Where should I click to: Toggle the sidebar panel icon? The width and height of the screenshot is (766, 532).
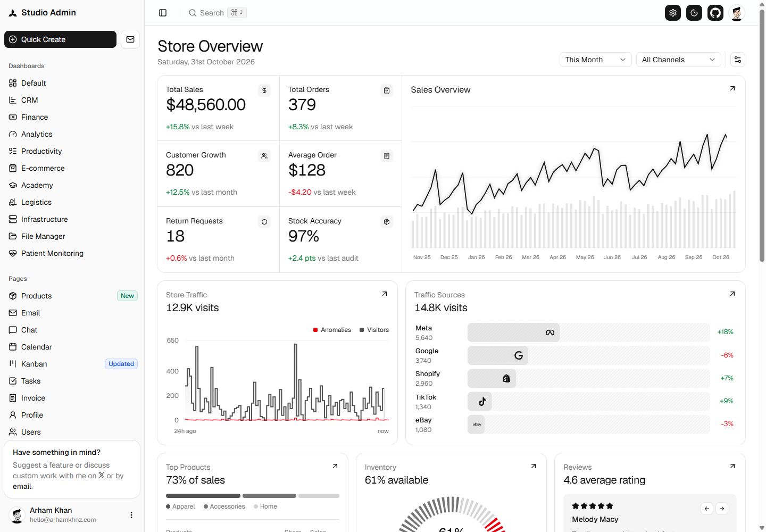pyautogui.click(x=163, y=13)
